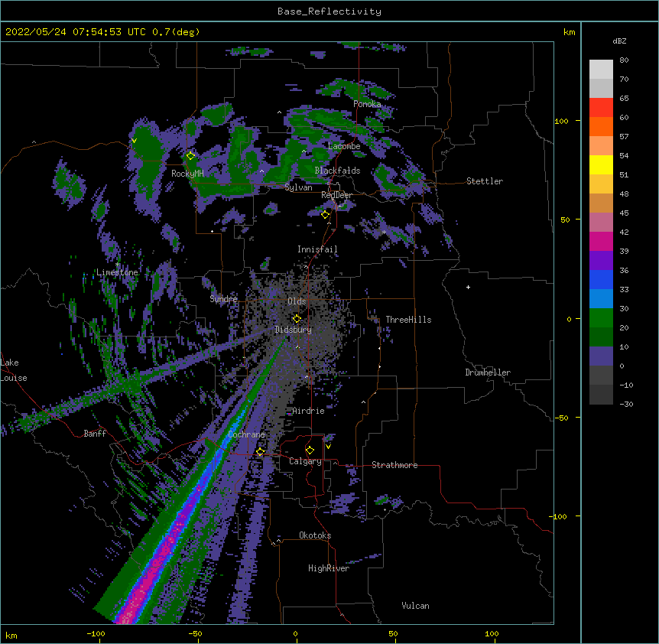Select the light gray 80 dBZ legend swatch
Viewport: 659px width, 644px height.
point(601,69)
